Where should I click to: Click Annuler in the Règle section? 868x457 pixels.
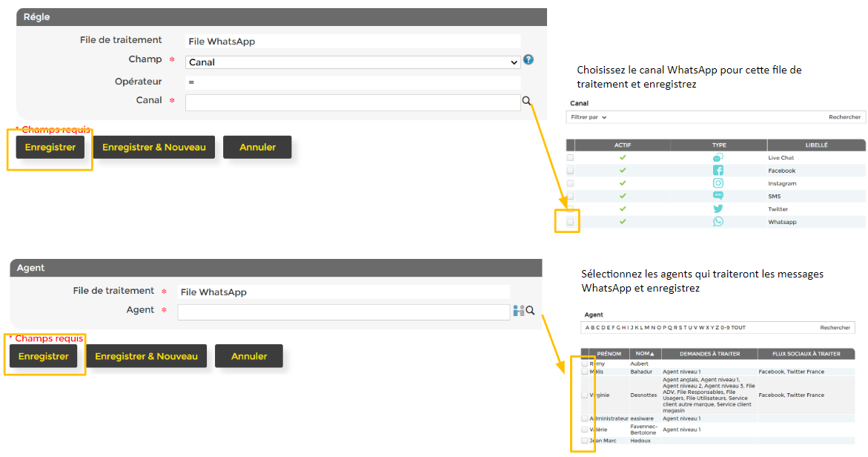(257, 148)
